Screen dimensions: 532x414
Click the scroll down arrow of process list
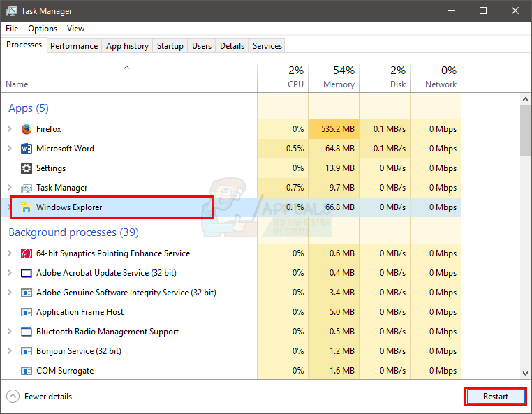(525, 374)
